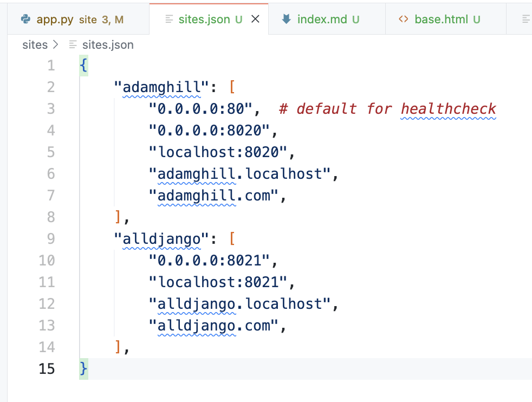Click the file icon in the breadcrumb bar
Image resolution: width=532 pixels, height=402 pixels.
73,45
